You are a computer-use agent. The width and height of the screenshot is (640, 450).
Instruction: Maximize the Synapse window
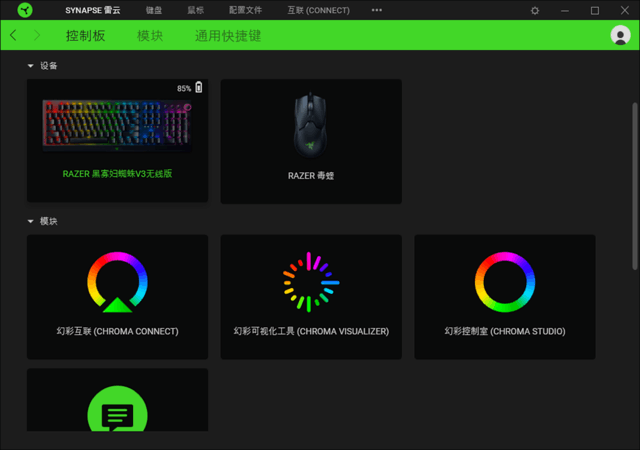tap(595, 11)
